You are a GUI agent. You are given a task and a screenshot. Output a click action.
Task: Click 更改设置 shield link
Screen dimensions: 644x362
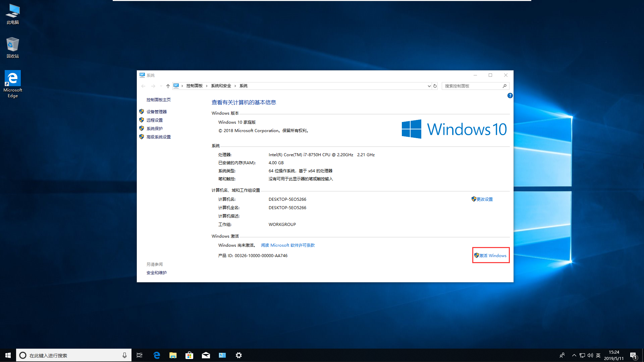point(484,199)
